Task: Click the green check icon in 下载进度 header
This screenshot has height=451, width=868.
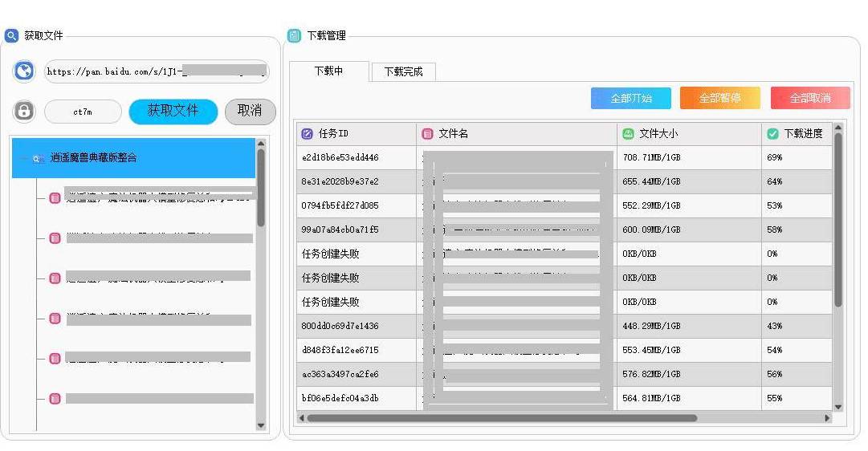Action: 772,133
